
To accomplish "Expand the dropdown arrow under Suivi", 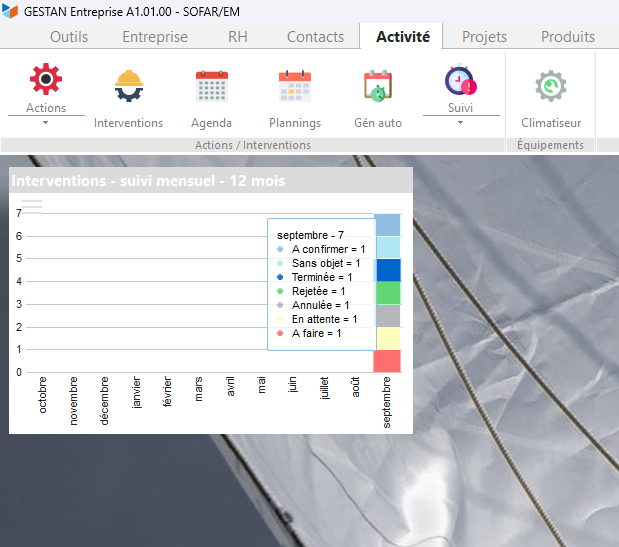I will (x=460, y=123).
